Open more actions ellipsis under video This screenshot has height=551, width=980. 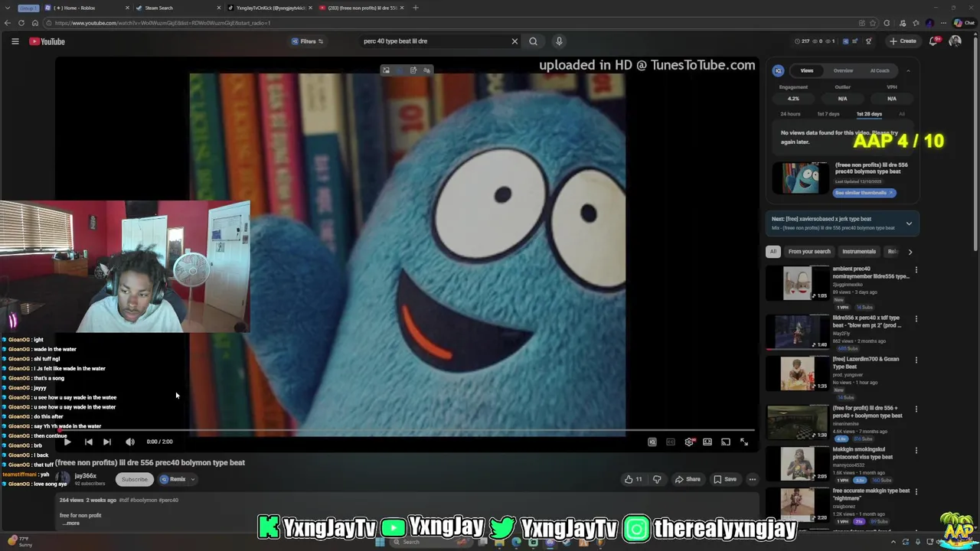pos(753,479)
